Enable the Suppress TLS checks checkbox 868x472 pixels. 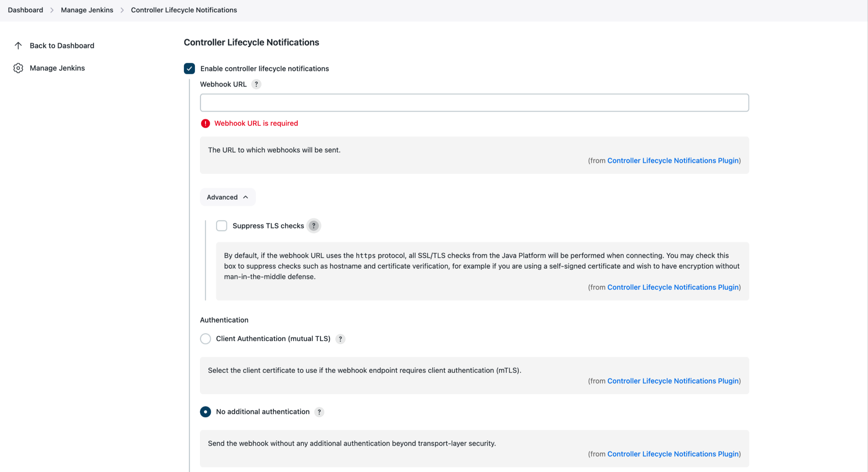click(x=221, y=226)
